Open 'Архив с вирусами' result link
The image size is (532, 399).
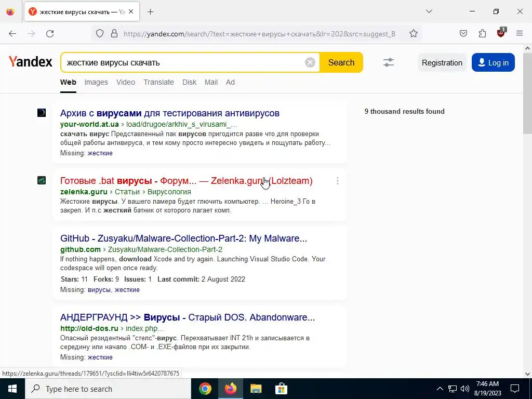170,113
